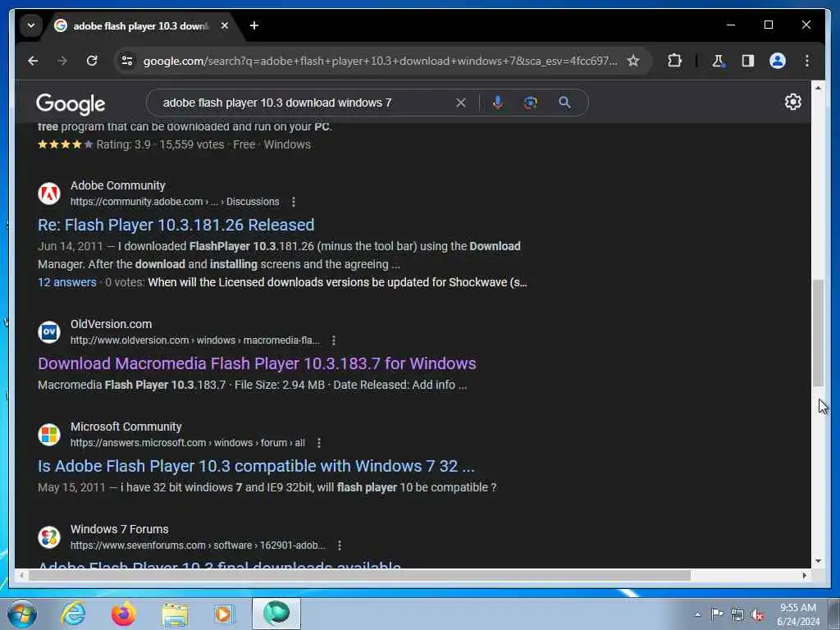The width and height of the screenshot is (840, 630).
Task: Open more options for Adobe Community result
Action: pyautogui.click(x=293, y=202)
